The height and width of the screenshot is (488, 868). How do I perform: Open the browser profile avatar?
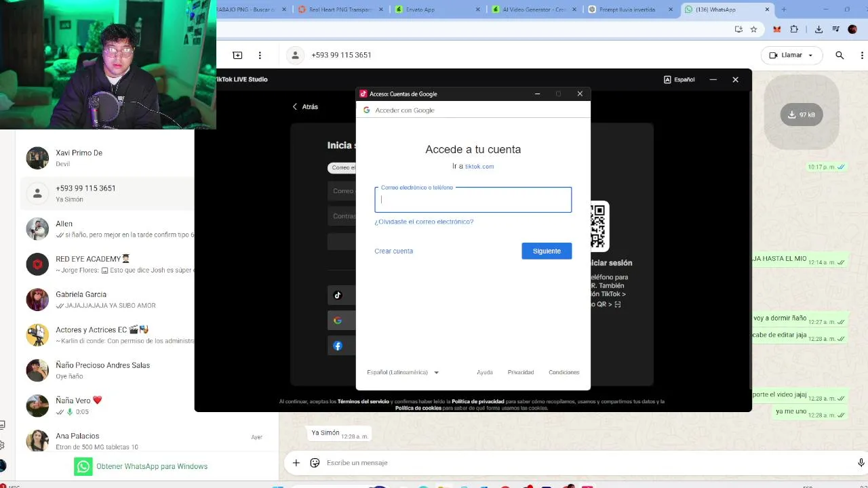pyautogui.click(x=853, y=29)
